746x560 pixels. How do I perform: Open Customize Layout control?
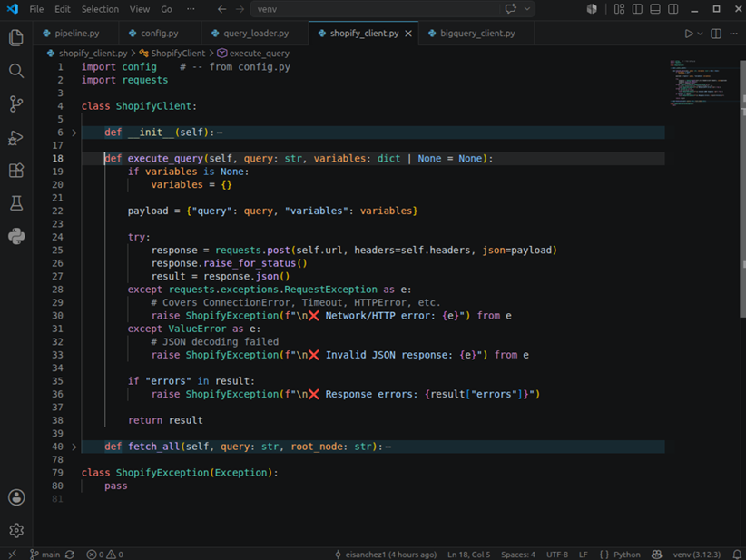[619, 9]
